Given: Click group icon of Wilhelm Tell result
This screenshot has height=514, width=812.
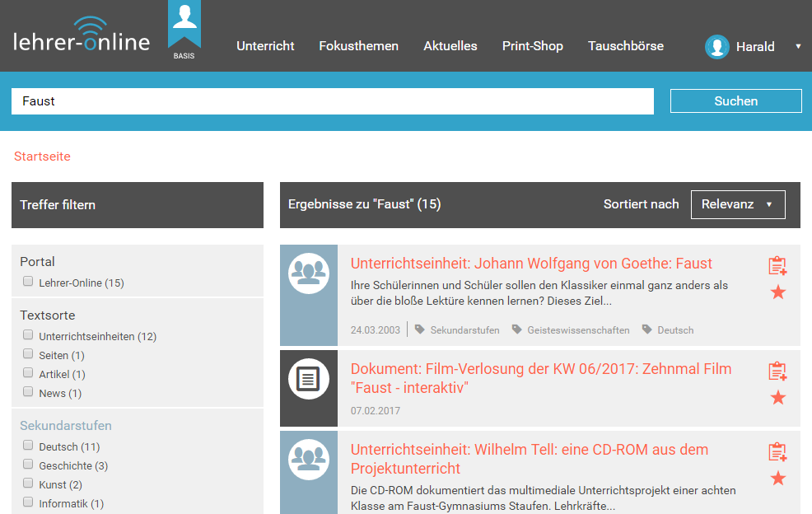Looking at the screenshot, I should tap(309, 460).
